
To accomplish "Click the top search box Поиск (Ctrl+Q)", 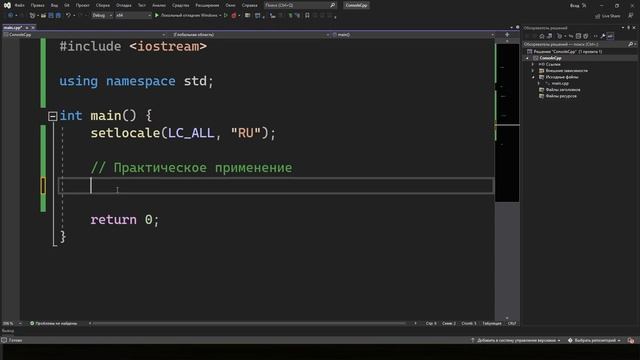I will [x=300, y=5].
